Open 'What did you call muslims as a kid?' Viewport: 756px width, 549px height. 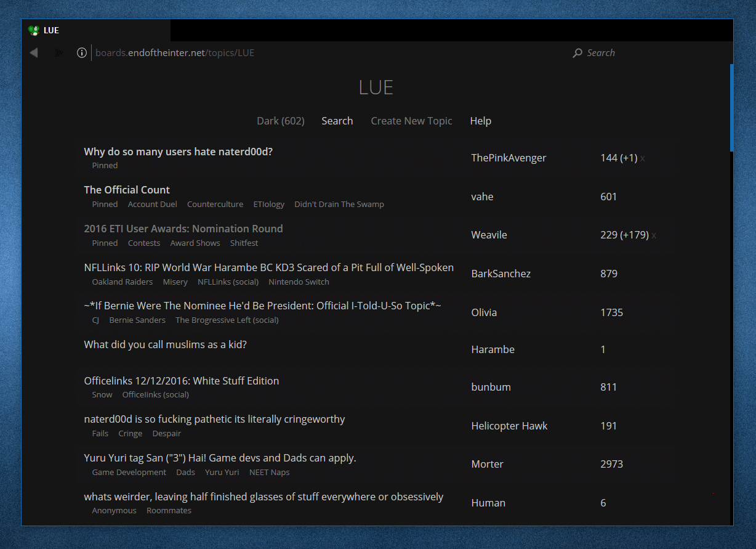(x=166, y=344)
